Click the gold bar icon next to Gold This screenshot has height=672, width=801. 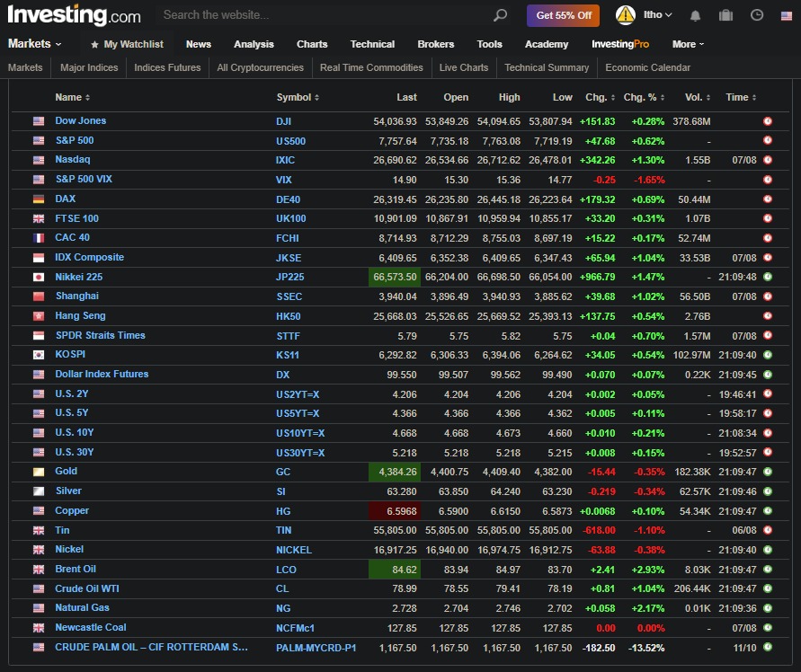tap(39, 472)
